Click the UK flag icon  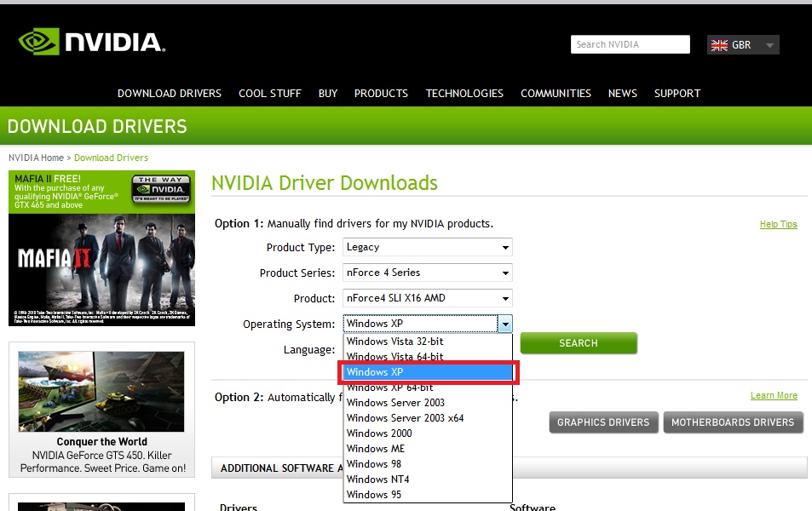click(x=719, y=45)
